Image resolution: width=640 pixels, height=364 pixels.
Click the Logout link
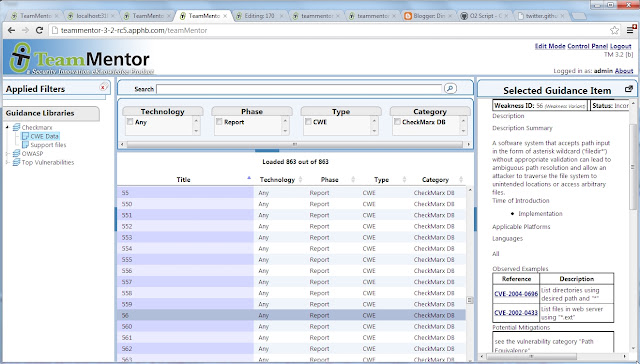(620, 46)
